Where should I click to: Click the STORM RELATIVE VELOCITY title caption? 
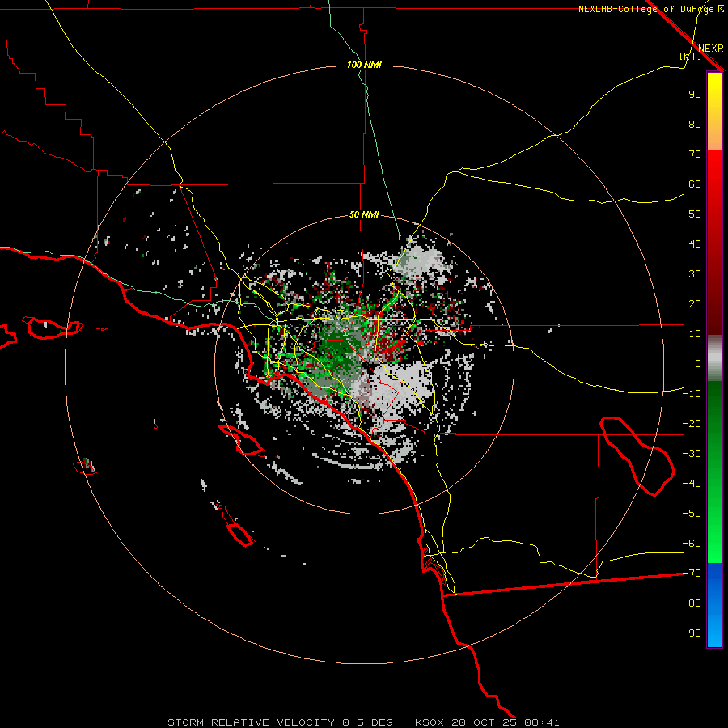pyautogui.click(x=363, y=722)
